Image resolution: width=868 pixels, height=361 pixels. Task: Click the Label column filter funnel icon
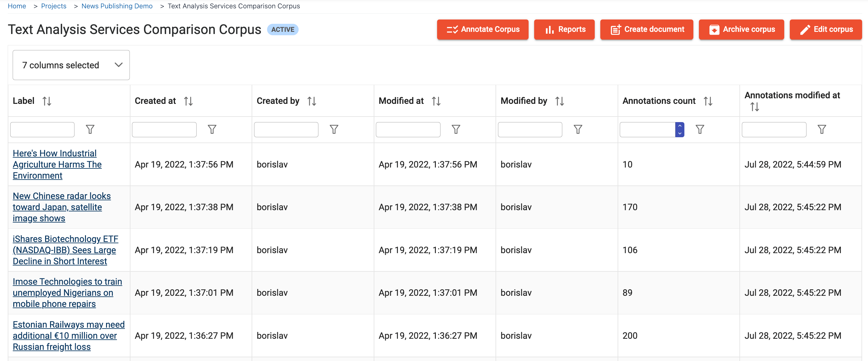click(90, 130)
